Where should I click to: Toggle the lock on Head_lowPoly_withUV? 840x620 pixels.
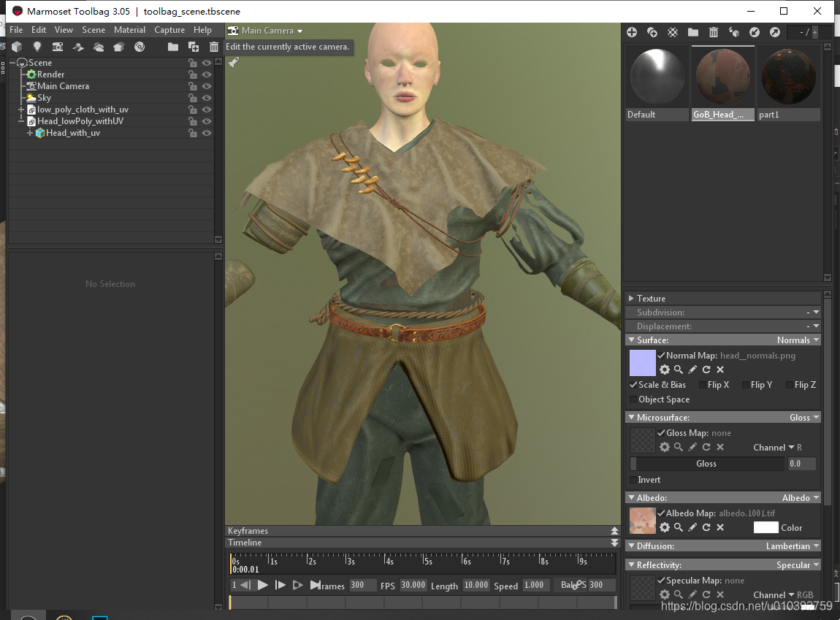point(192,121)
